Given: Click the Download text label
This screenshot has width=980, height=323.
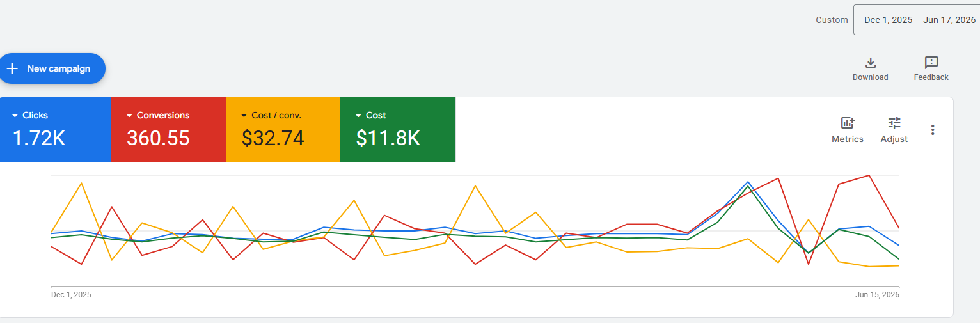Looking at the screenshot, I should pyautogui.click(x=870, y=77).
